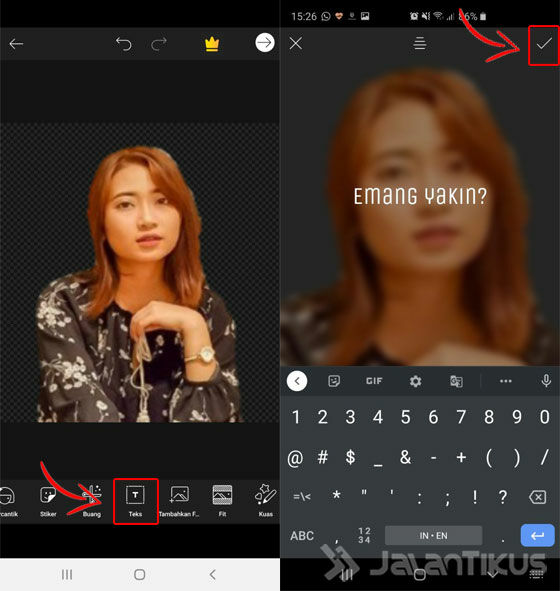The height and width of the screenshot is (591, 560).
Task: Redo the last edit
Action: pyautogui.click(x=159, y=44)
